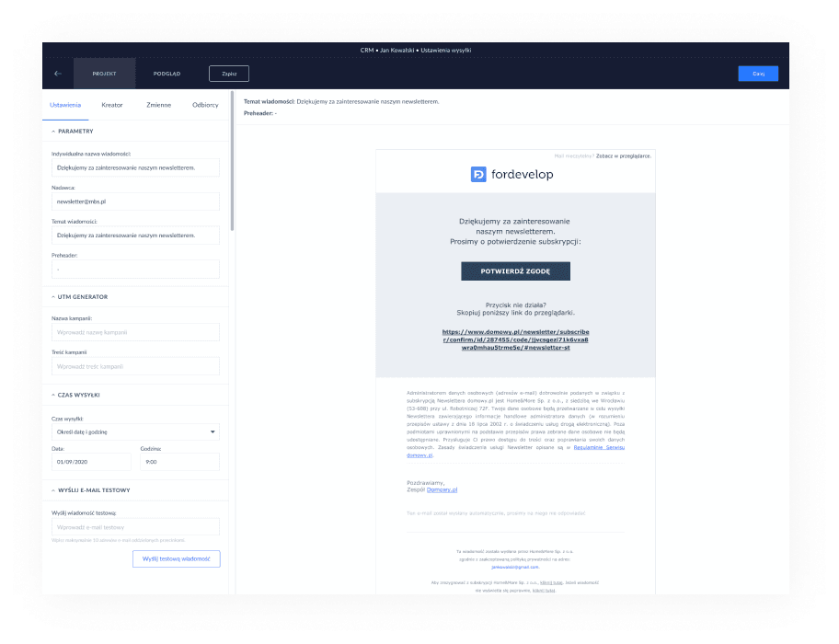
Task: Collapse the CZAS WYSYŁKI section
Action: click(53, 395)
